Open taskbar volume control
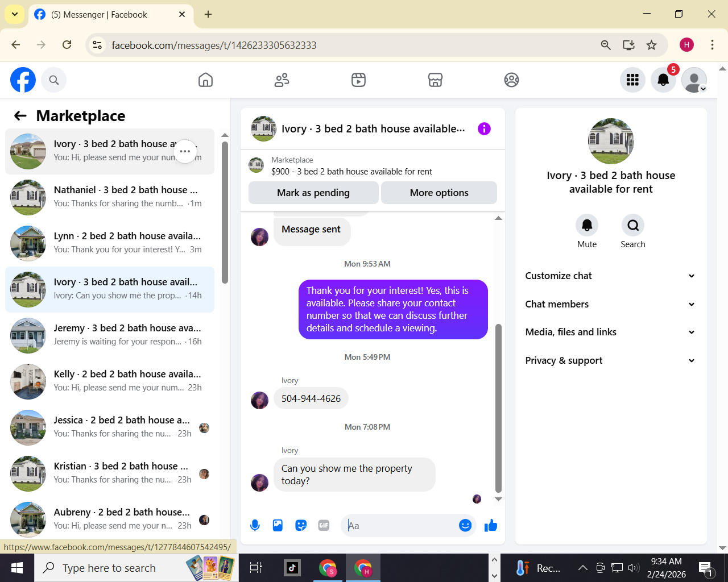Screen dimensions: 728x582 pyautogui.click(x=634, y=568)
